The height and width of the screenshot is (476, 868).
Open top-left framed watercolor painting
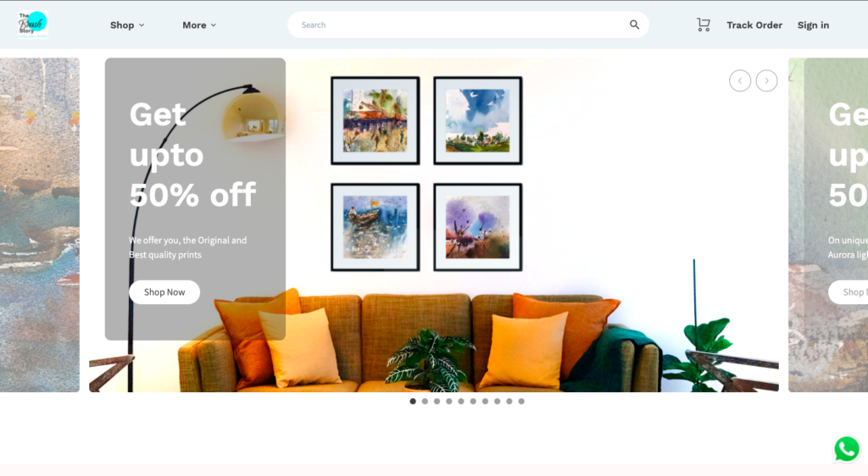coord(376,120)
